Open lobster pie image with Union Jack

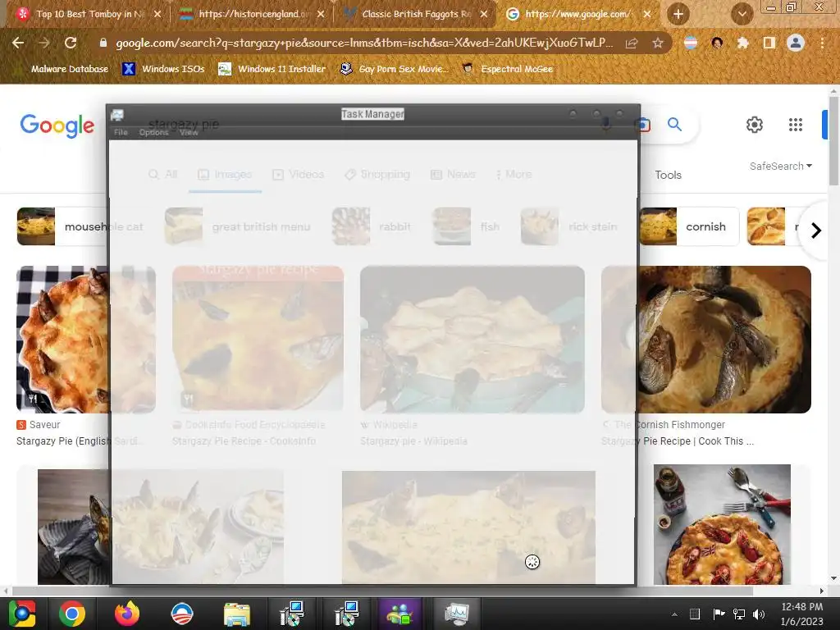click(x=722, y=525)
